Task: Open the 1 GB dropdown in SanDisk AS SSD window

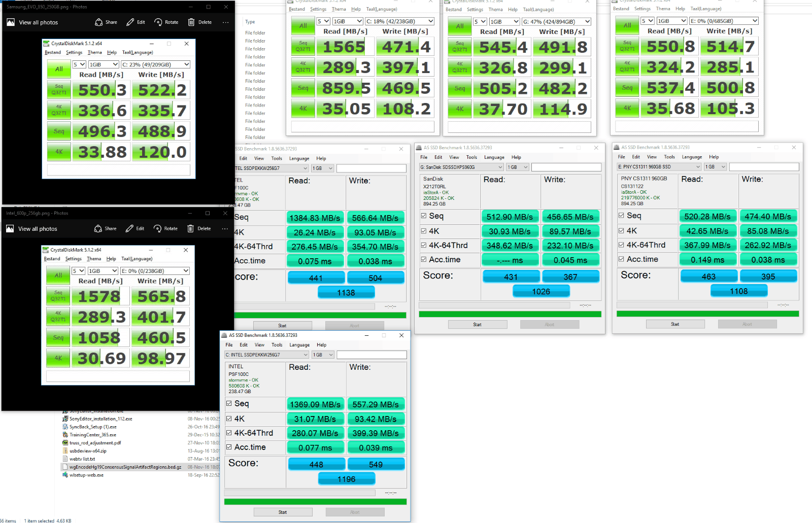Action: coord(518,167)
